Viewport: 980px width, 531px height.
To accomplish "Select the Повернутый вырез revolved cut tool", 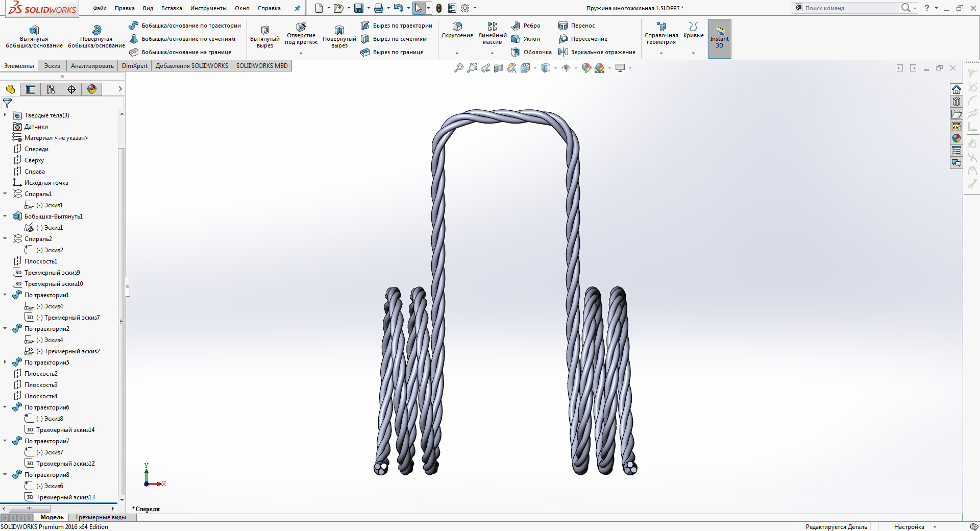I will (339, 36).
